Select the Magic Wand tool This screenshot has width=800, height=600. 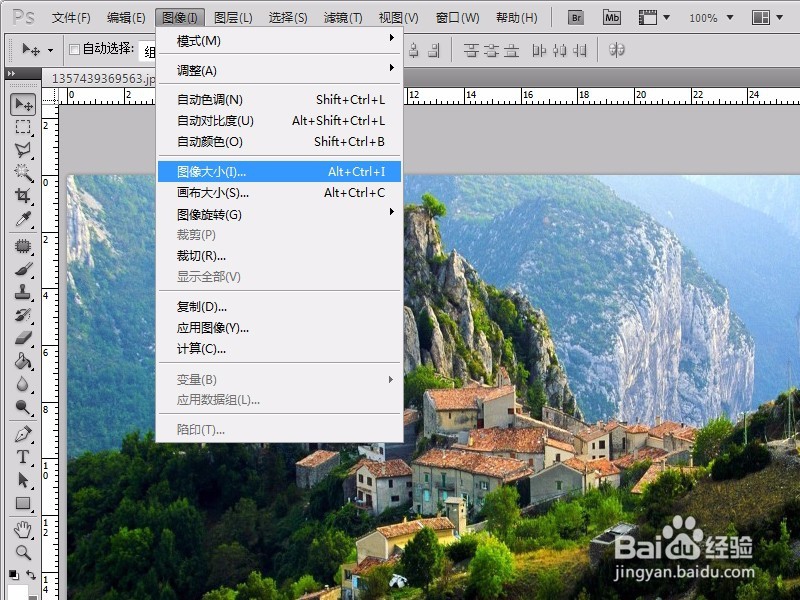(23, 172)
